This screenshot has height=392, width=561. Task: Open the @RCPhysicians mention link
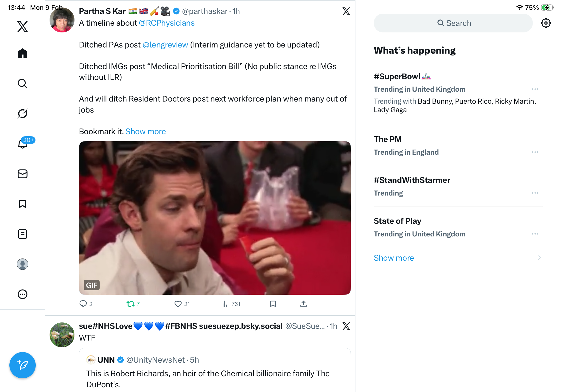point(167,23)
